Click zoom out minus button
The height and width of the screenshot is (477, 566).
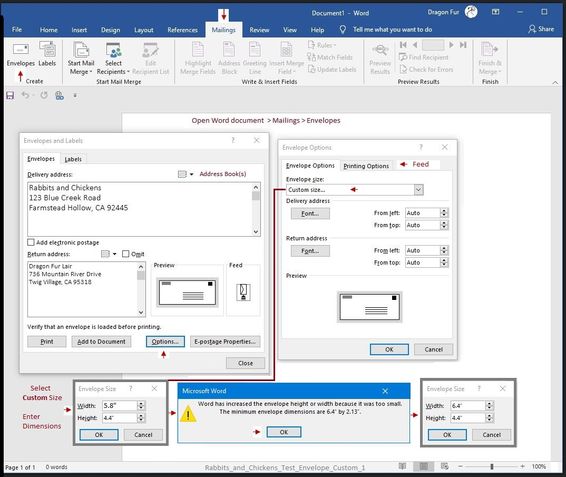[x=460, y=467]
